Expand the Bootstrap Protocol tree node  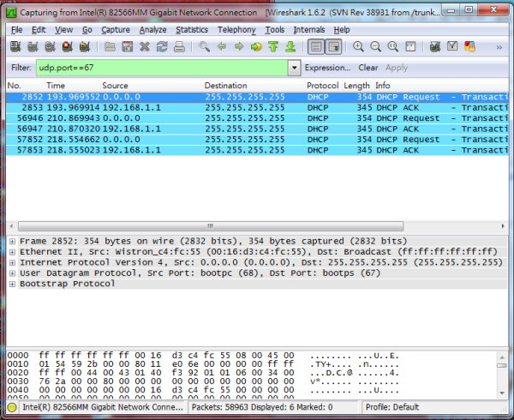12,284
